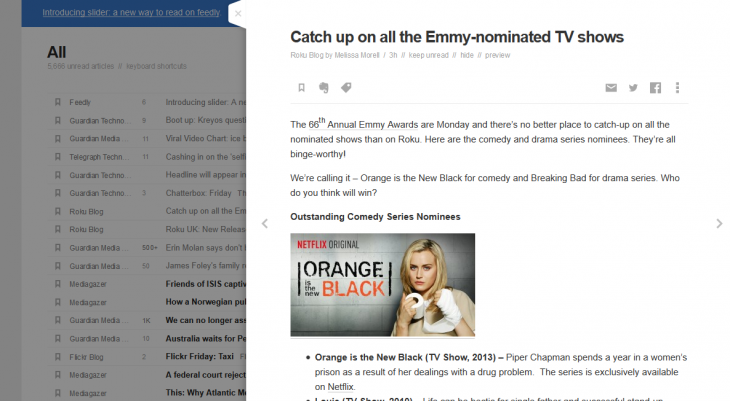
Task: Toggle bookmark on the Telegraph Techn... row
Action: click(58, 157)
